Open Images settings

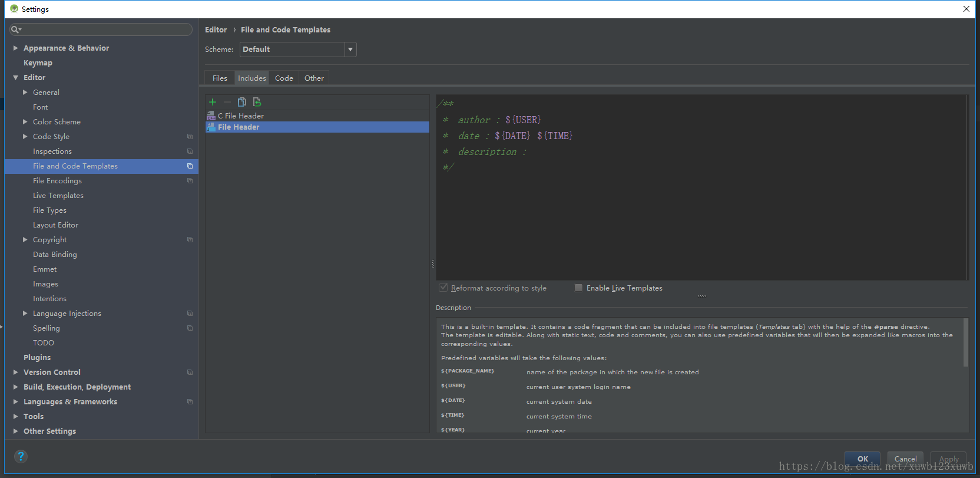point(45,284)
